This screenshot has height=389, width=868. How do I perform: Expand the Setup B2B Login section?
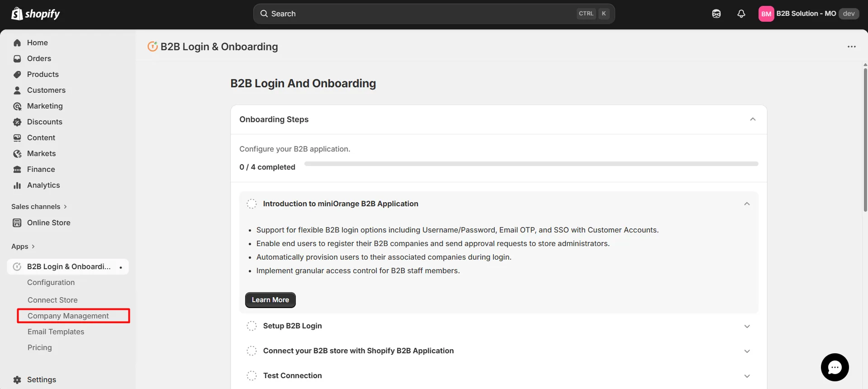(747, 326)
